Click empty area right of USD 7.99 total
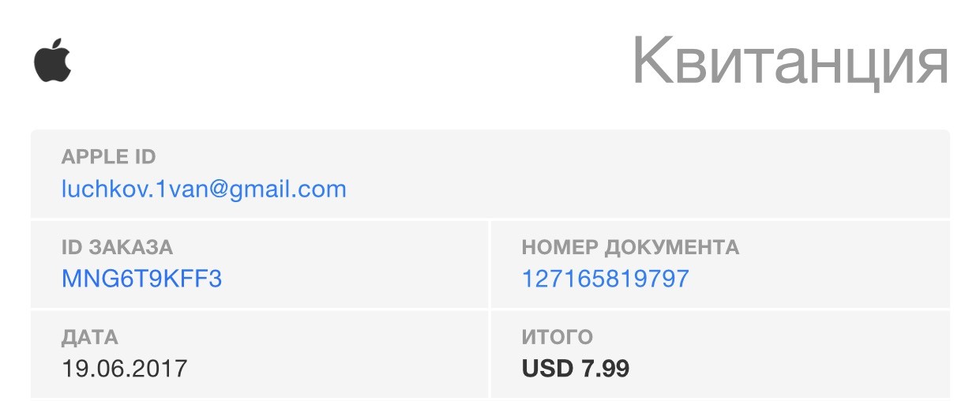This screenshot has width=980, height=401. point(789,369)
